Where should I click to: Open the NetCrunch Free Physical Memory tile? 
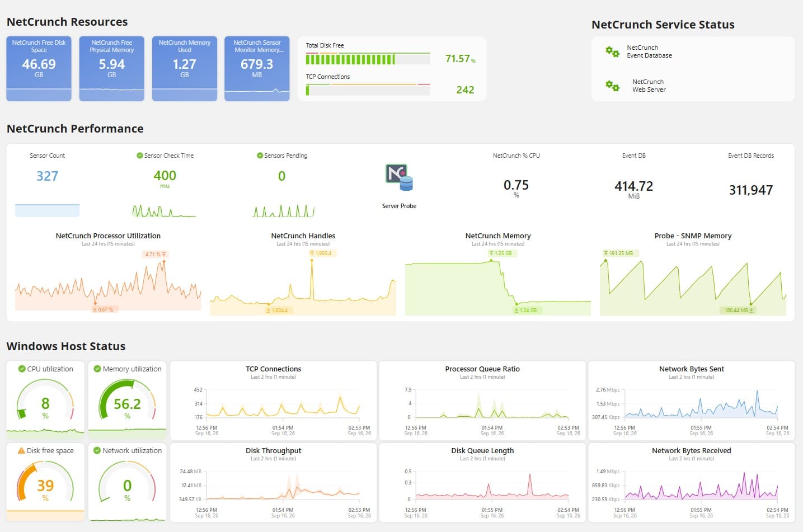pyautogui.click(x=112, y=69)
